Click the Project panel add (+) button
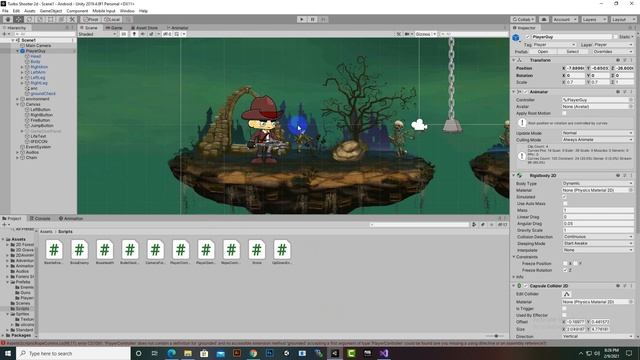Screen dimensions: 640x360 pos(5,224)
